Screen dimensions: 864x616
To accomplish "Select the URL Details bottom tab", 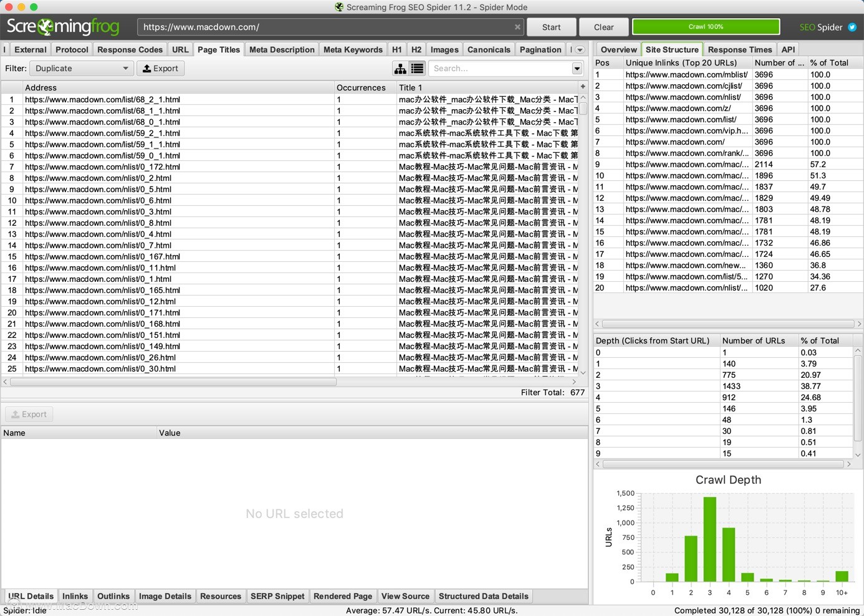I will 31,596.
